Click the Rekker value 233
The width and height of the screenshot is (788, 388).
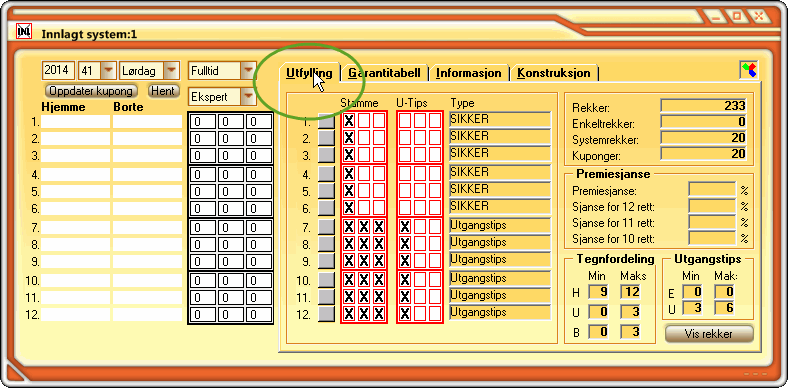[704, 106]
